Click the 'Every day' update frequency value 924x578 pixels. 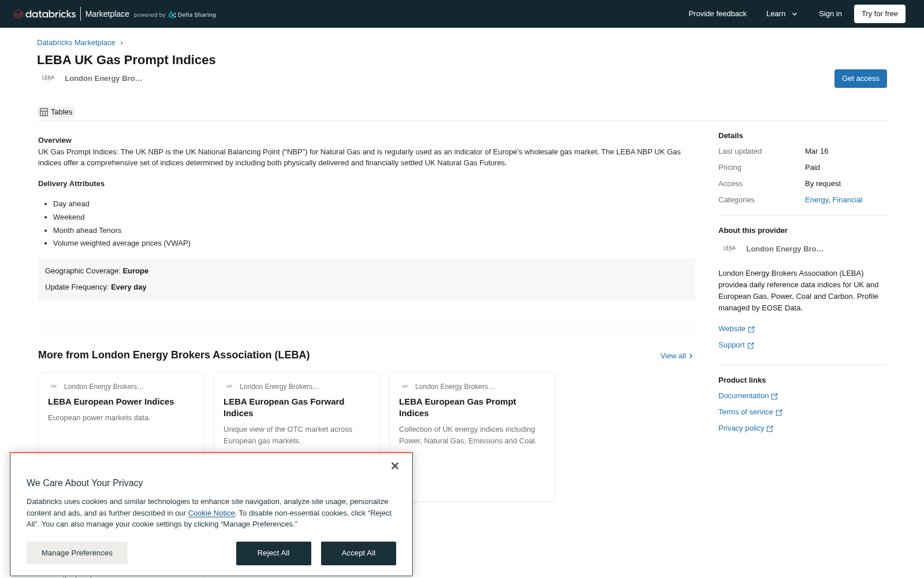[129, 287]
